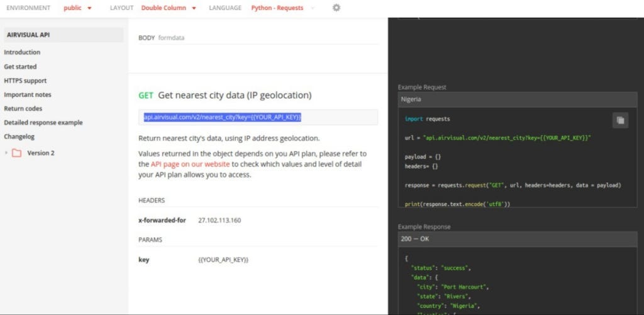Screen dimensions: 644x315
Task: Open the Environment public dropdown
Action: coord(77,8)
